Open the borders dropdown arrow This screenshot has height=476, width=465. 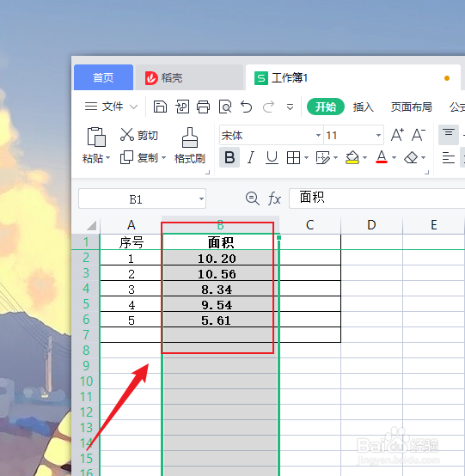[x=306, y=157]
